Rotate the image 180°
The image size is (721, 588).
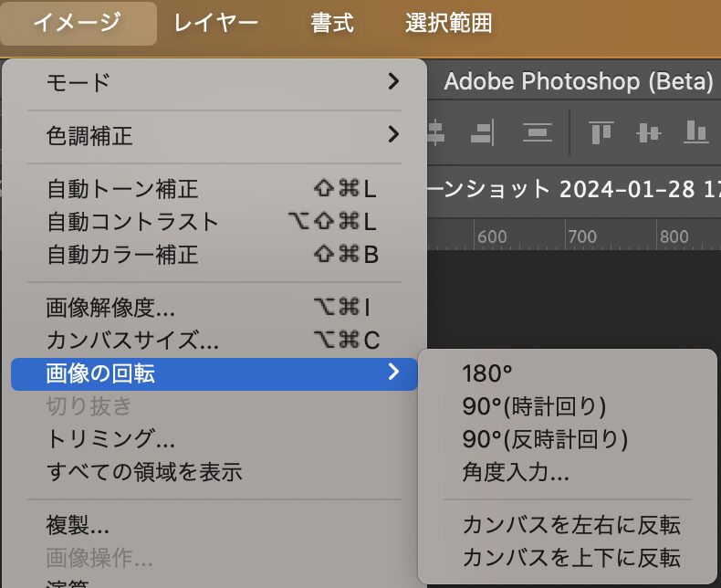pyautogui.click(x=487, y=373)
